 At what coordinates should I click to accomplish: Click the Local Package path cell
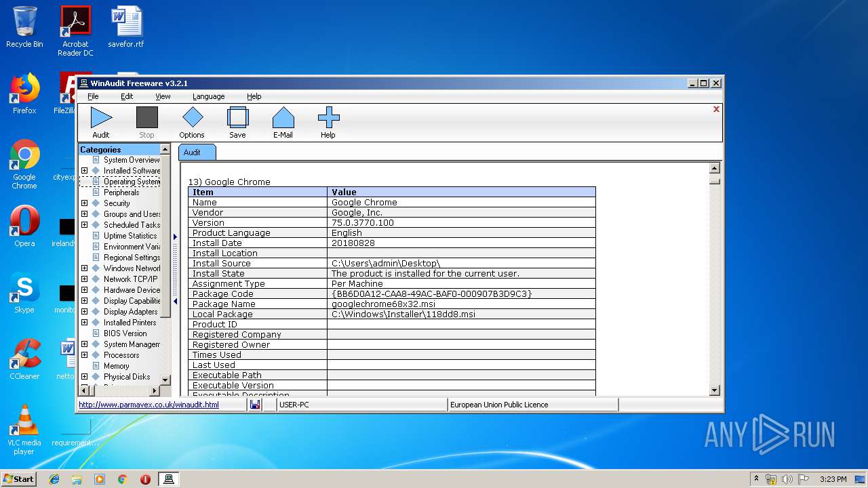pyautogui.click(x=461, y=314)
